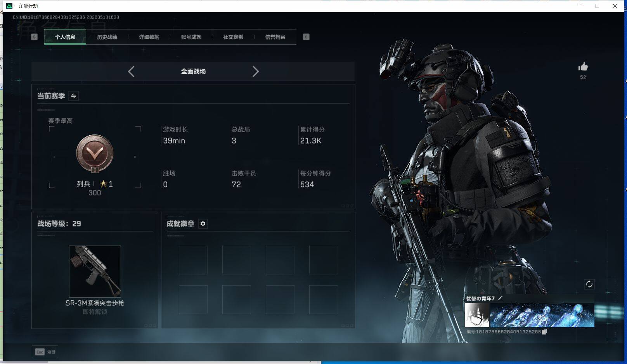Go to next game mode with right arrow
Screen dimensions: 627x364
click(x=255, y=71)
